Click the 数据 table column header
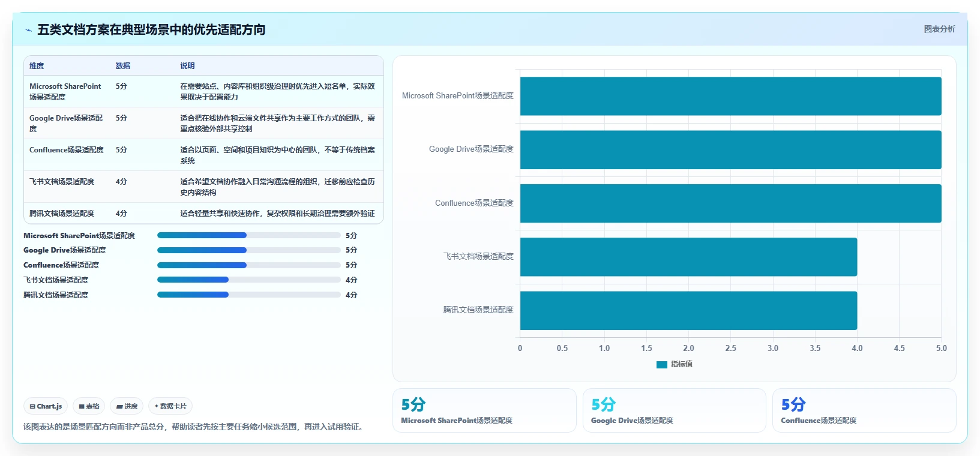980x456 pixels. (x=123, y=66)
